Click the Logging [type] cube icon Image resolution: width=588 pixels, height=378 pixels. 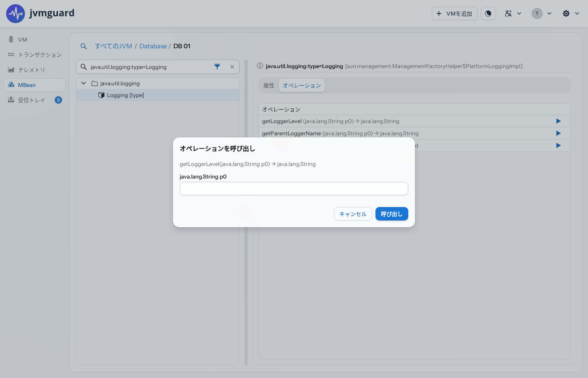click(101, 95)
